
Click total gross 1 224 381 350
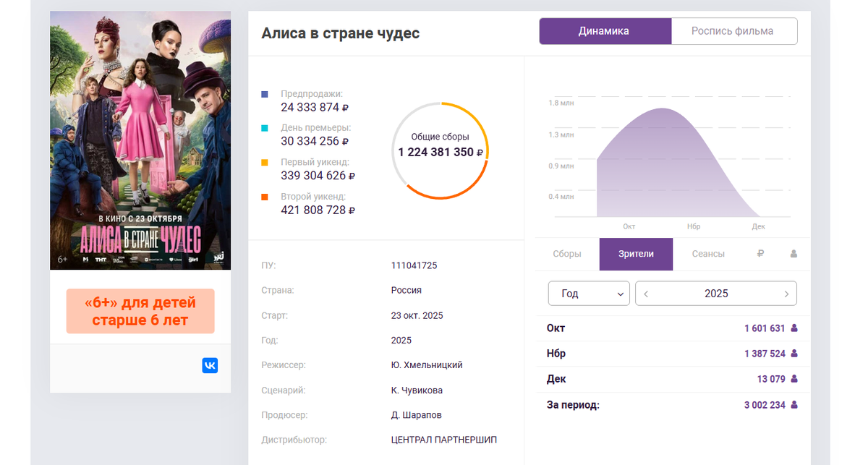[440, 152]
